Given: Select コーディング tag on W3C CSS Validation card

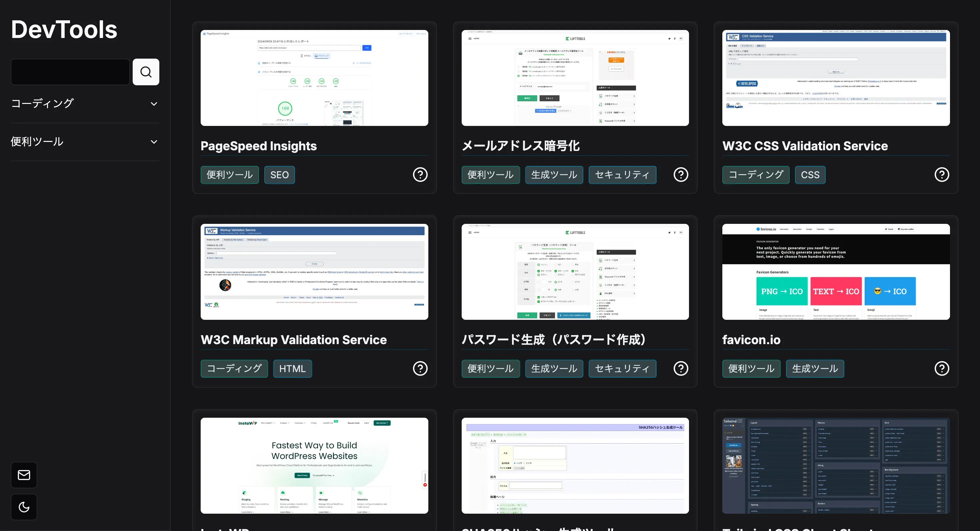Looking at the screenshot, I should tap(756, 175).
